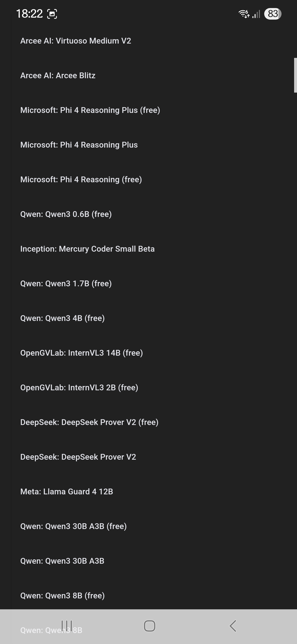Pick Microsoft: Phi 4 Reasoning (free)
The image size is (297, 644).
(81, 180)
